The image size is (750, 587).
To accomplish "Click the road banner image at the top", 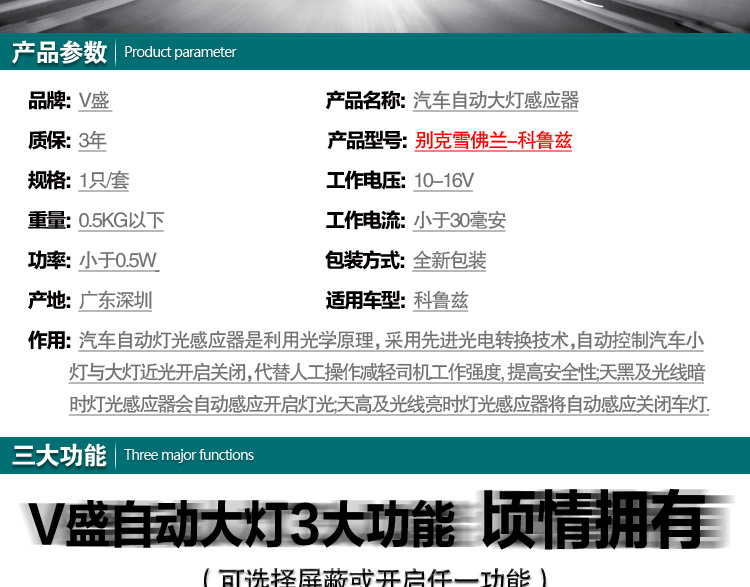I will click(375, 16).
